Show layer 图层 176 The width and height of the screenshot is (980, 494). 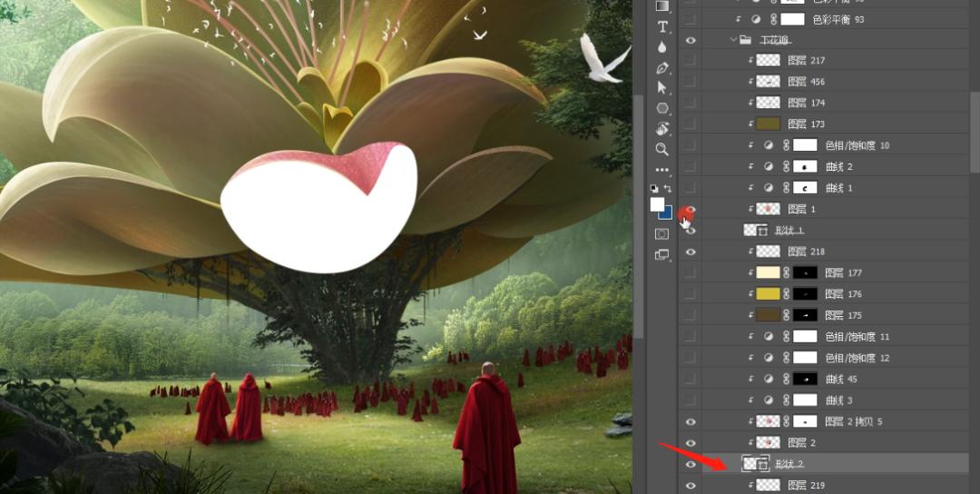pos(691,294)
